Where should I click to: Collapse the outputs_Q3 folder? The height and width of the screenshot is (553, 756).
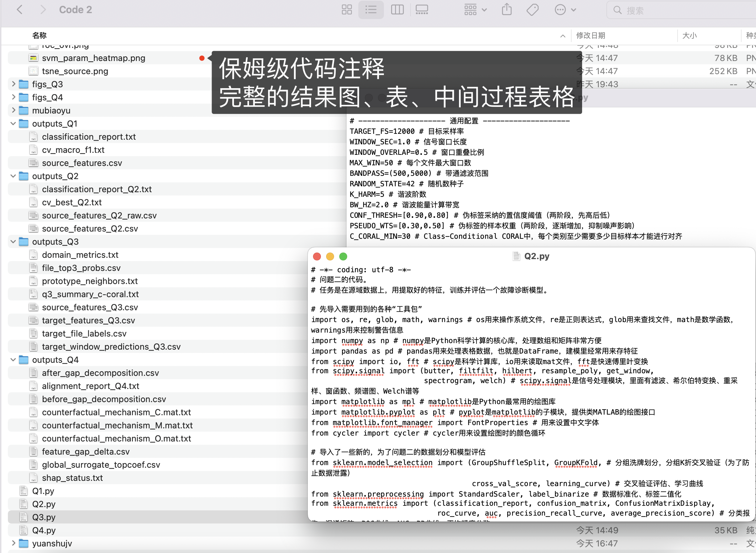tap(13, 242)
